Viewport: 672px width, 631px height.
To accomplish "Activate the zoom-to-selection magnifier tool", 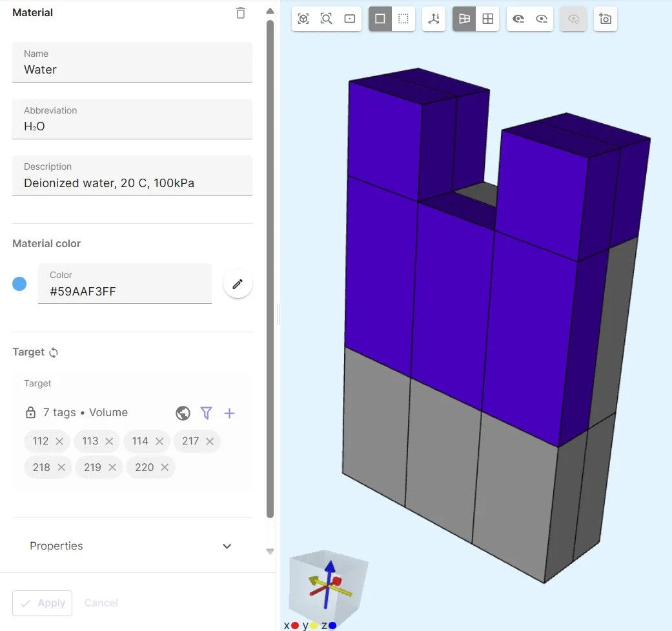I will (327, 19).
